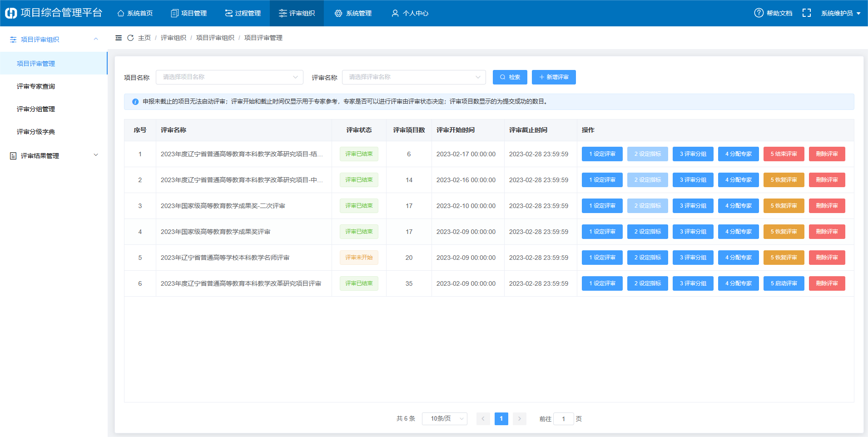This screenshot has height=437, width=868.
Task: Click the platform logo icon
Action: point(11,13)
